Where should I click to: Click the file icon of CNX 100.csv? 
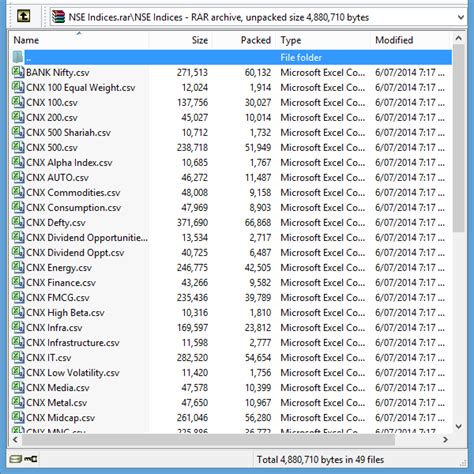[18, 102]
